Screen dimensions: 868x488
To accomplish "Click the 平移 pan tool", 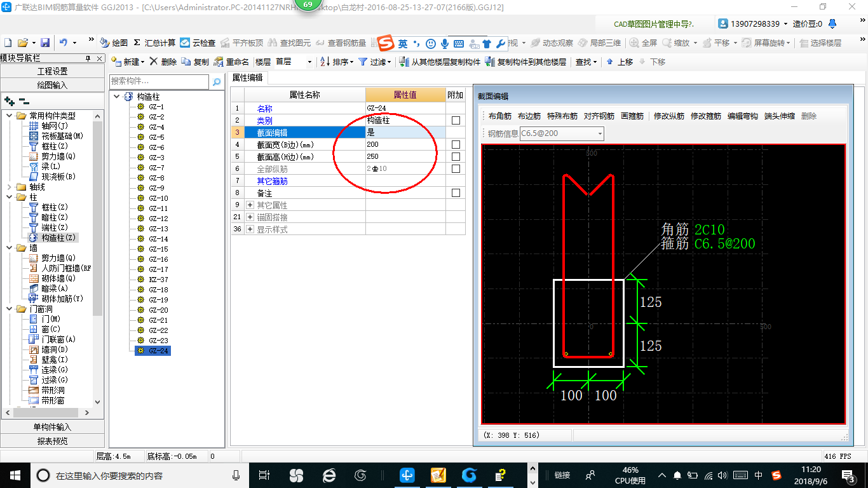I will [x=715, y=43].
